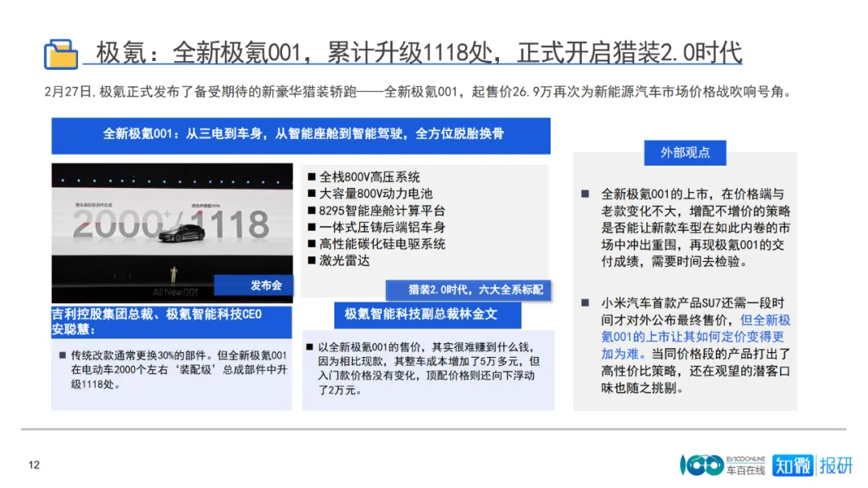Click the subtitle line starting 2月27日
The height and width of the screenshot is (488, 868).
(419, 92)
